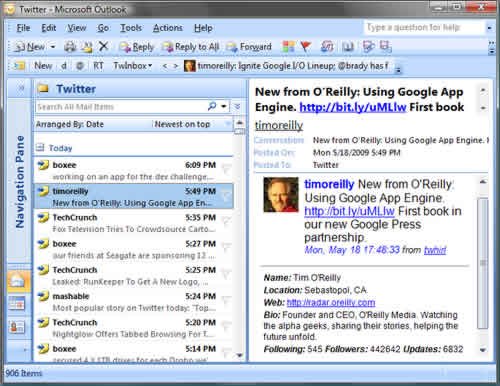Flag the TechCrunch 5:25 PM message

[x=226, y=274]
